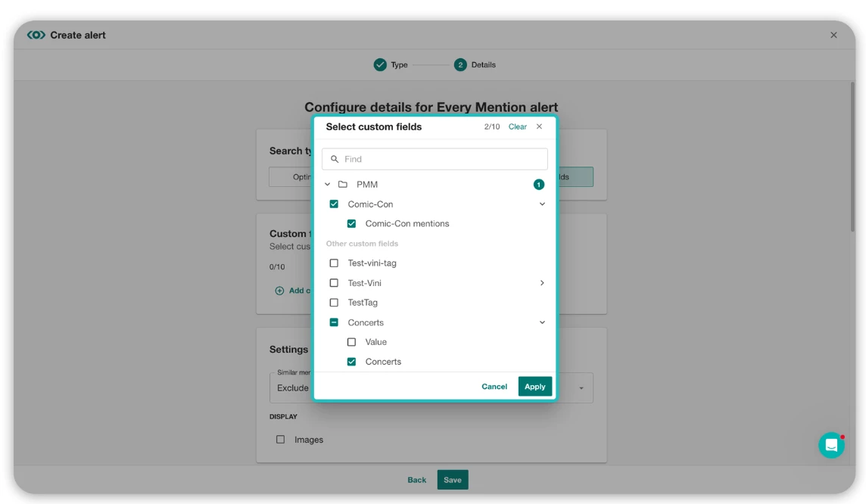Close the Create alert window
Viewport: 866px width, 504px height.
833,35
